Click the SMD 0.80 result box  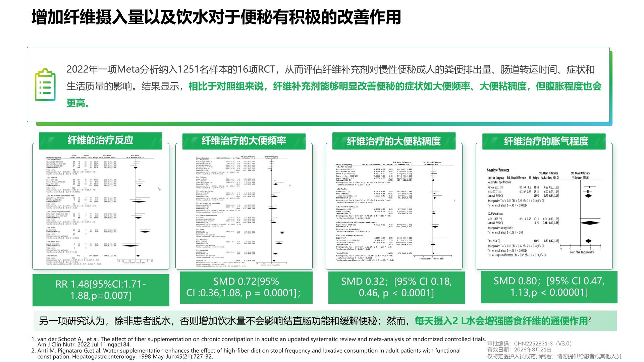click(549, 287)
